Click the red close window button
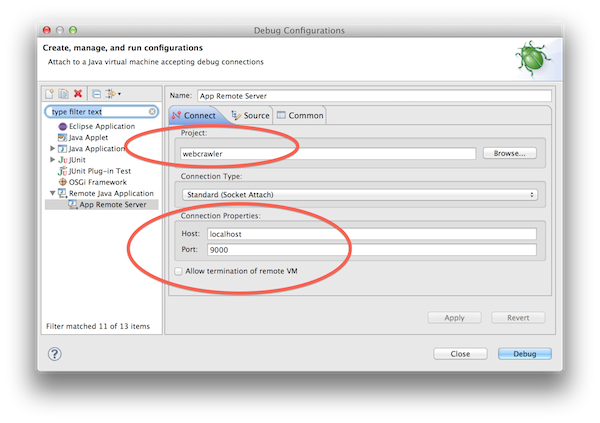 pyautogui.click(x=47, y=30)
